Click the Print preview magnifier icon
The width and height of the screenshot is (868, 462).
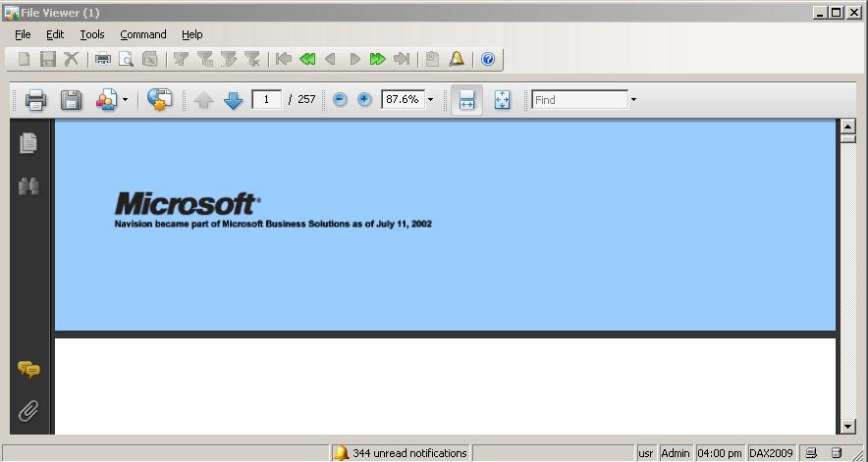127,59
